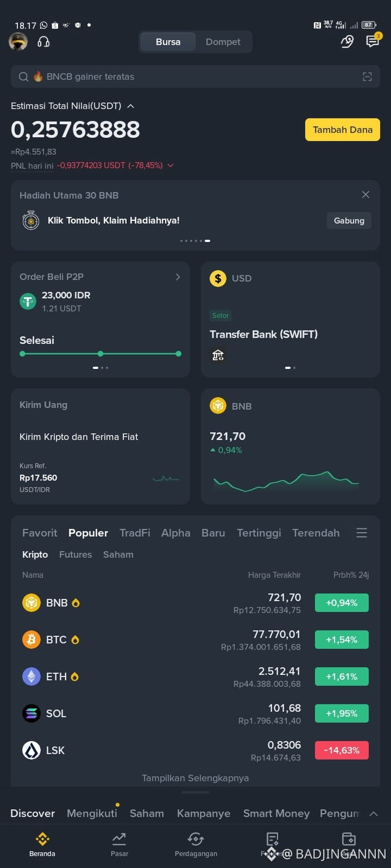Switch to the Tertinggi tab

point(258,533)
